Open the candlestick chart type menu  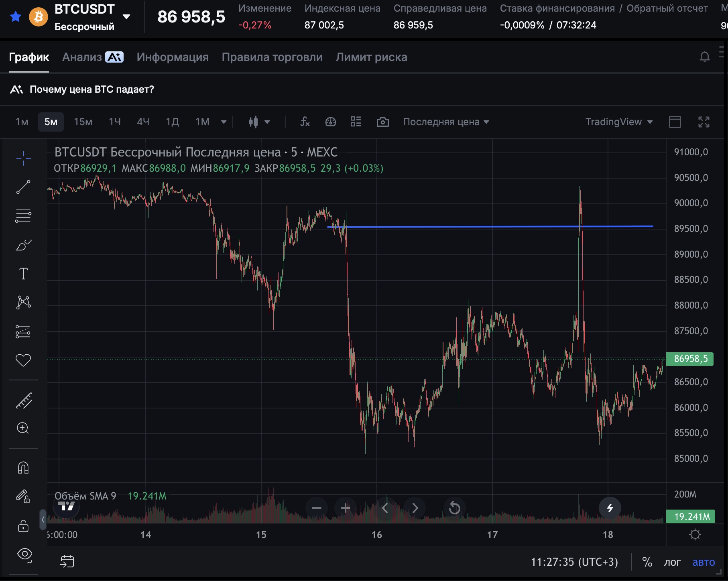[259, 122]
